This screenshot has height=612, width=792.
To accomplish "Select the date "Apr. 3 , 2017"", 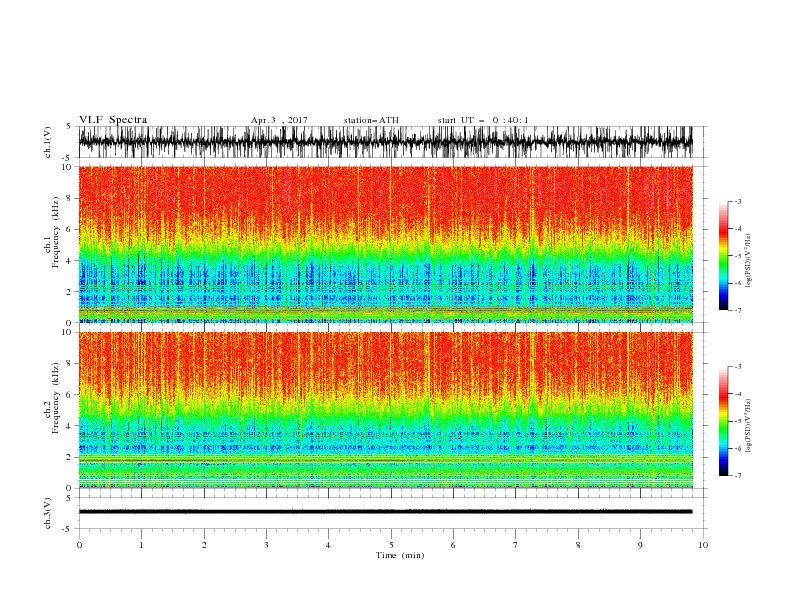I will [x=279, y=120].
